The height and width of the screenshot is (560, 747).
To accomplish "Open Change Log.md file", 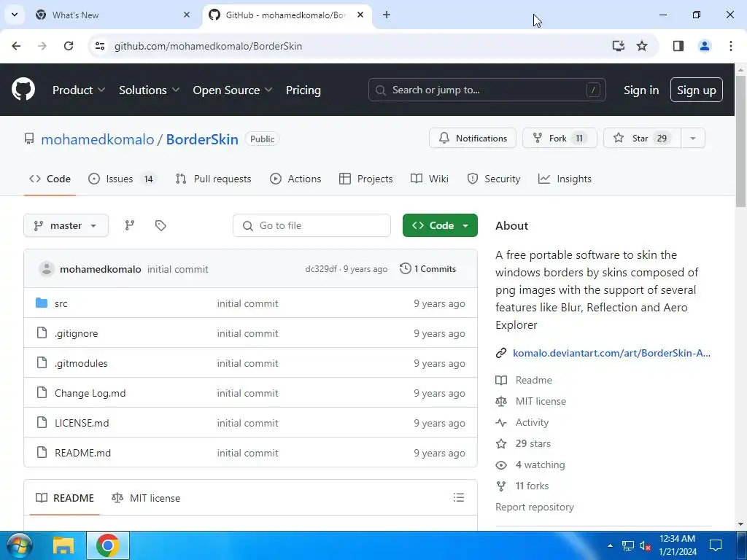I will [90, 393].
